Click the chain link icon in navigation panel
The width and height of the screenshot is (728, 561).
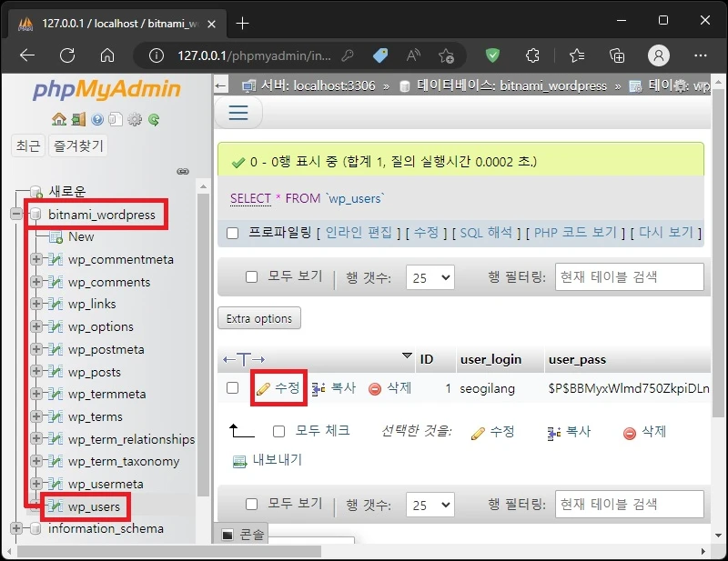coord(183,171)
